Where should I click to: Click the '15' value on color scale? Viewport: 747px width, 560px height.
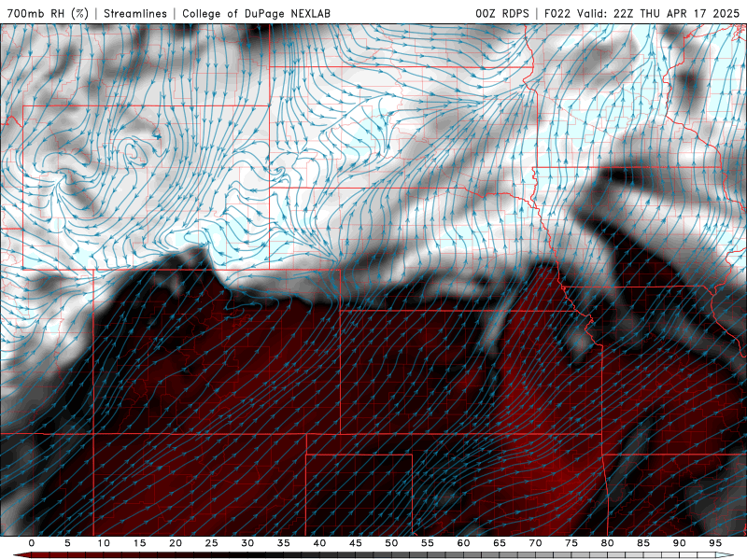click(139, 543)
